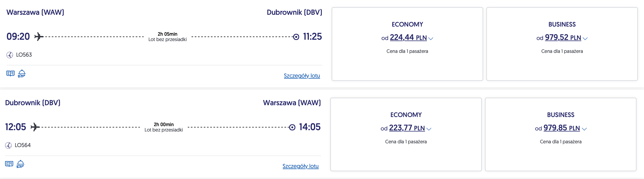This screenshot has width=644, height=179.
Task: Click the arrival marker icon before 11:25
Action: 296,37
